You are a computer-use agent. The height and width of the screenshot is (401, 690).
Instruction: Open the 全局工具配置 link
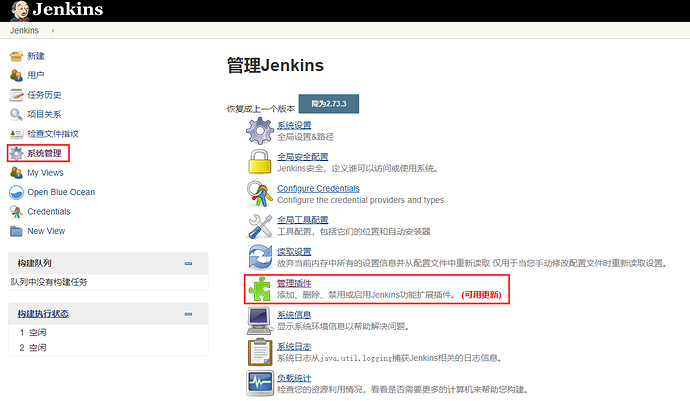tap(303, 220)
